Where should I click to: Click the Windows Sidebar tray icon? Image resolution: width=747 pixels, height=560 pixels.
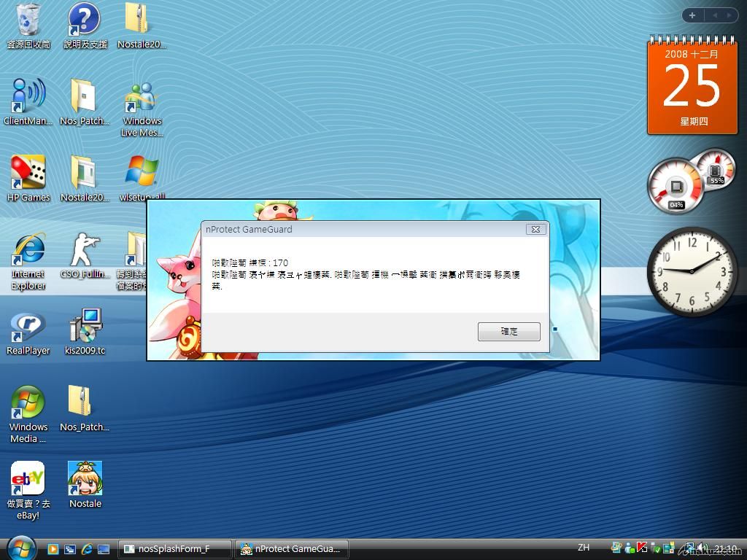669,548
